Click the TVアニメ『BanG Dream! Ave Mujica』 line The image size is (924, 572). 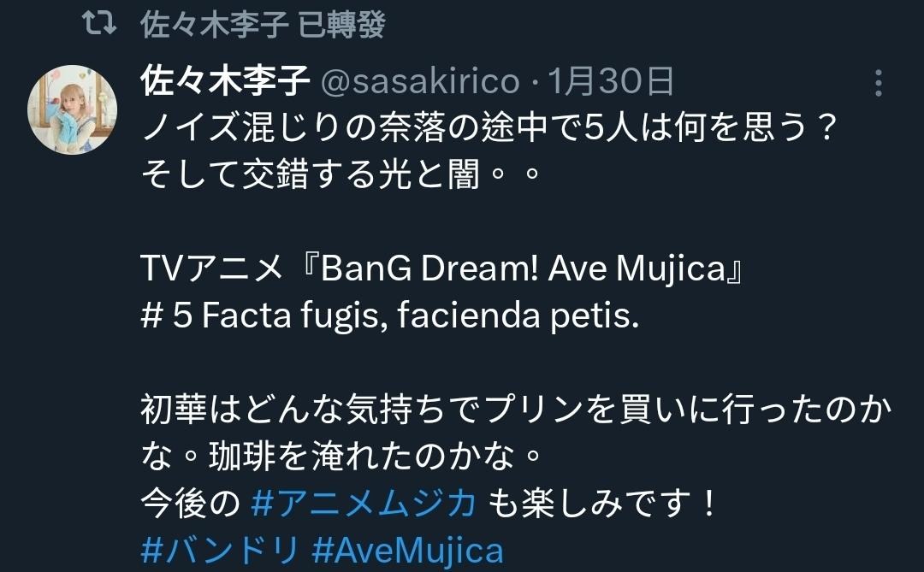pos(443,268)
